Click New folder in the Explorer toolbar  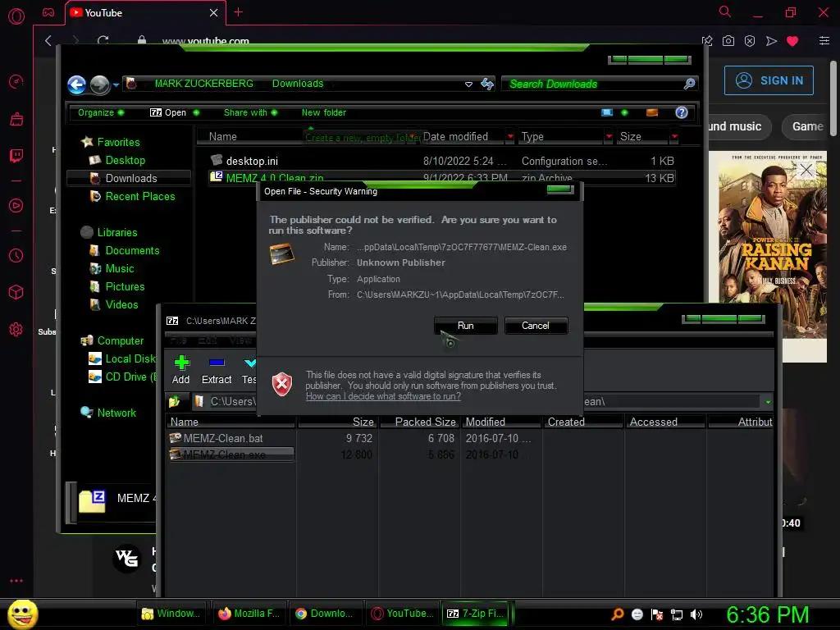323,112
